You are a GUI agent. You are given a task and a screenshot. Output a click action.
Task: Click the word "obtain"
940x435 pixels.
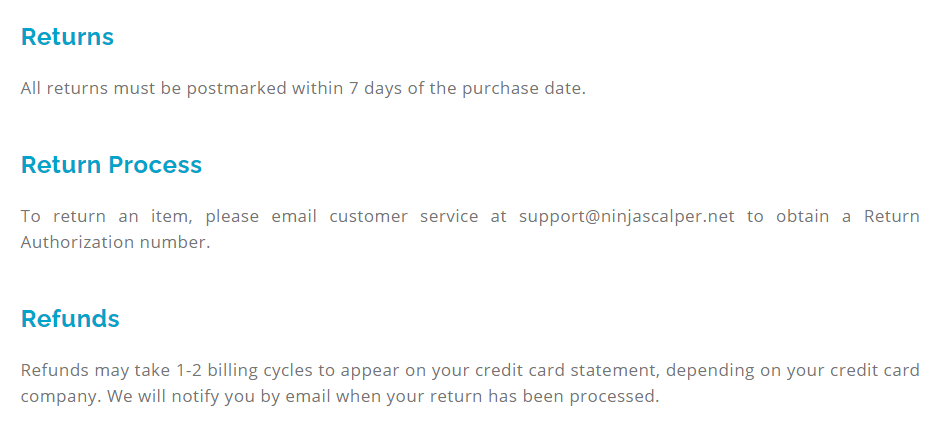[798, 216]
